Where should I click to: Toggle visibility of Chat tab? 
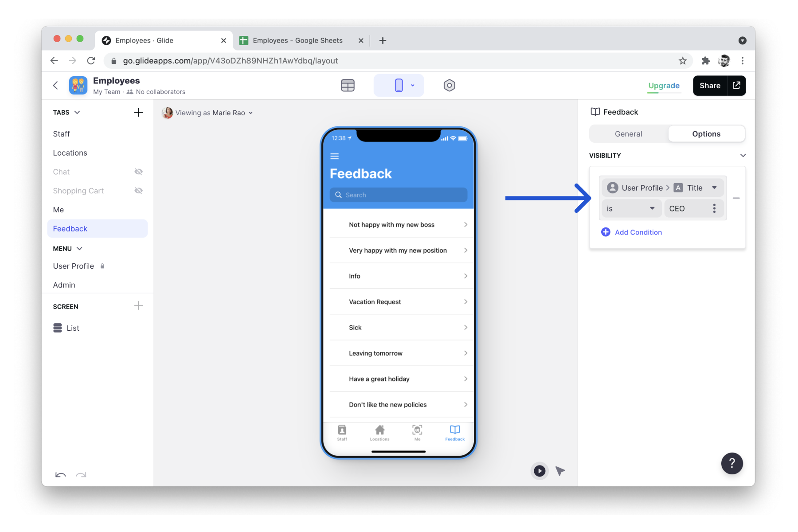pos(138,172)
